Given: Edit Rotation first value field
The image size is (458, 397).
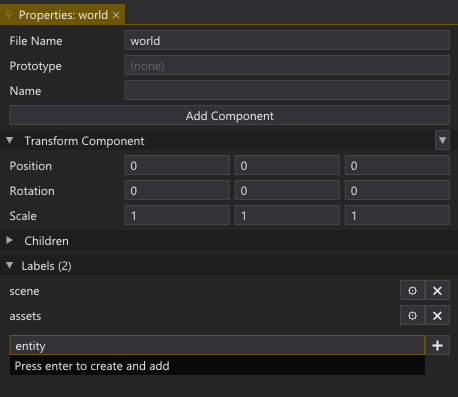Looking at the screenshot, I should (177, 190).
